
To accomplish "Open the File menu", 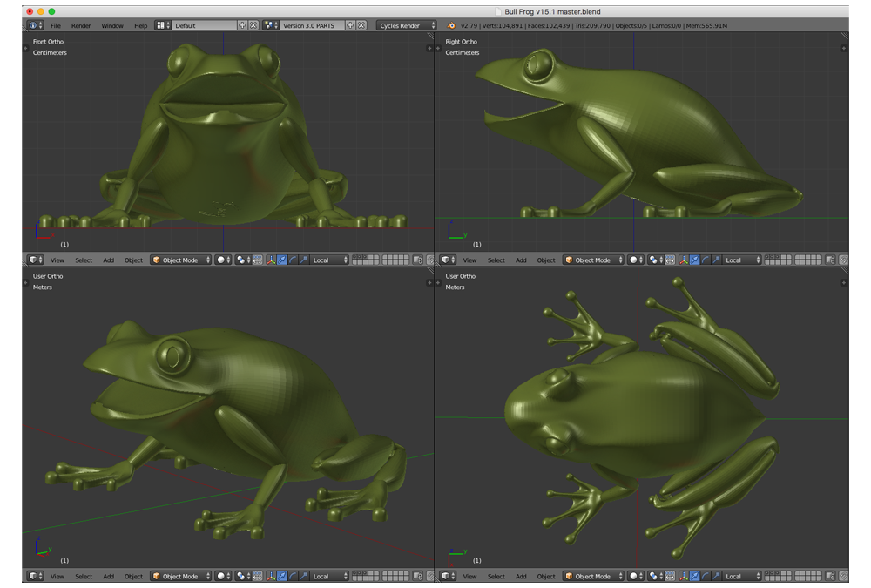I will tap(54, 26).
